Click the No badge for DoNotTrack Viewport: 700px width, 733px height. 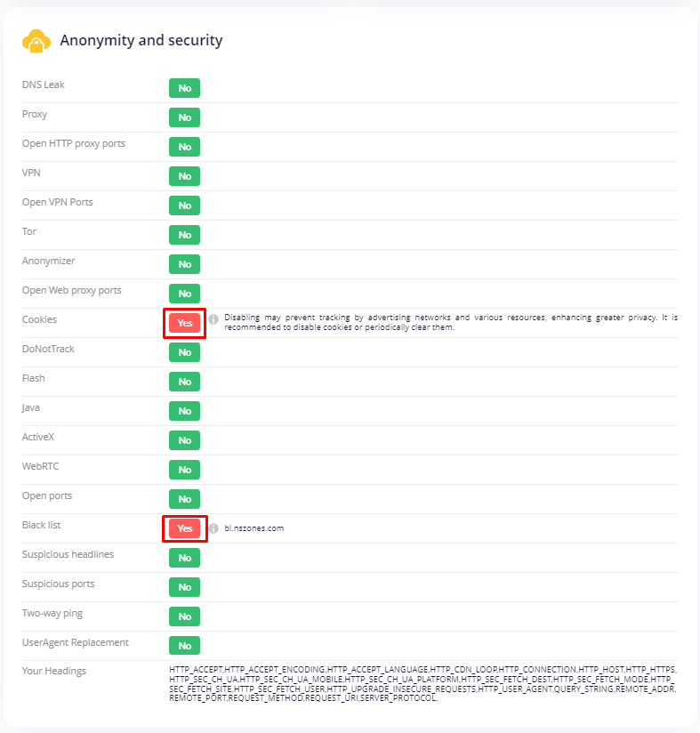(185, 352)
